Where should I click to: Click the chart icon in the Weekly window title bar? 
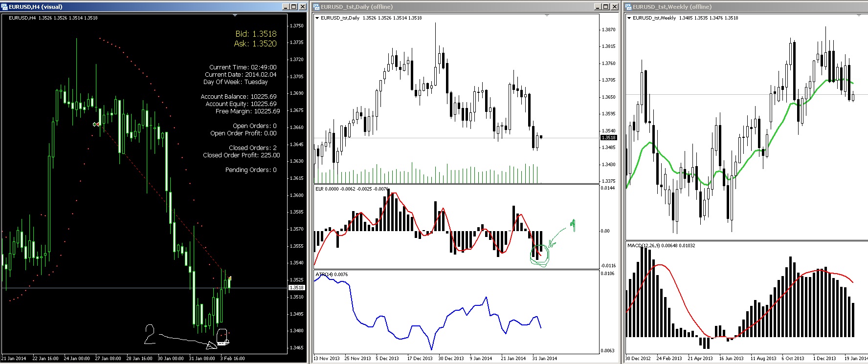(x=628, y=6)
